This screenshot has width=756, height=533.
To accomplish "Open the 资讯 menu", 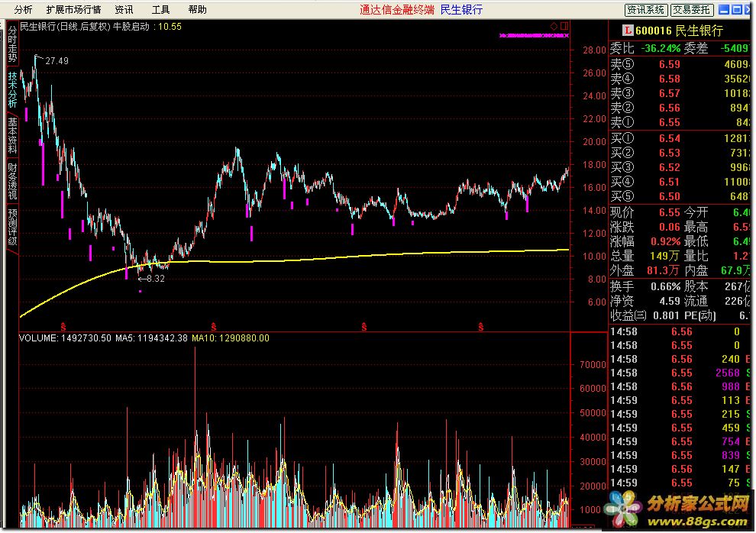I will pyautogui.click(x=124, y=10).
